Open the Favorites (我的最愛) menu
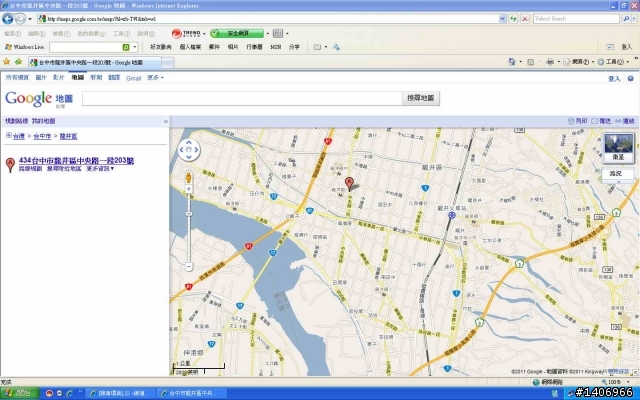Viewport: 640px width, 400px height. tap(92, 34)
